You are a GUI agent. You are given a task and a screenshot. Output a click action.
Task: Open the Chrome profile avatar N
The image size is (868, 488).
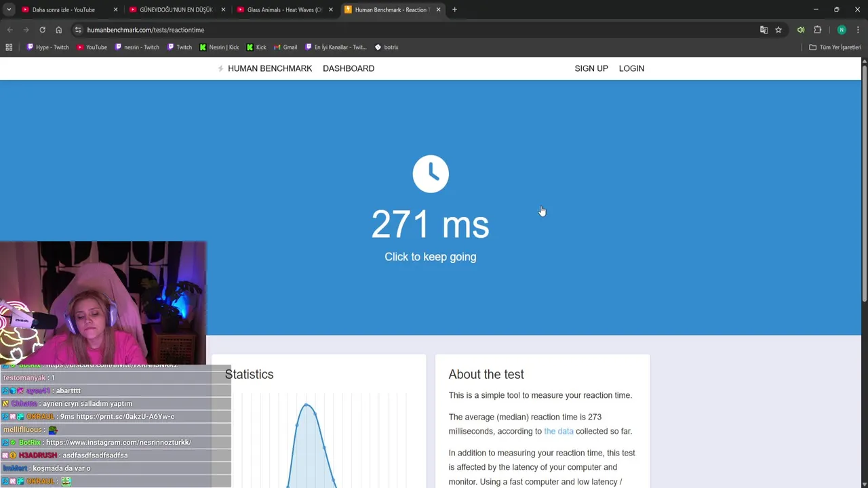tap(842, 30)
